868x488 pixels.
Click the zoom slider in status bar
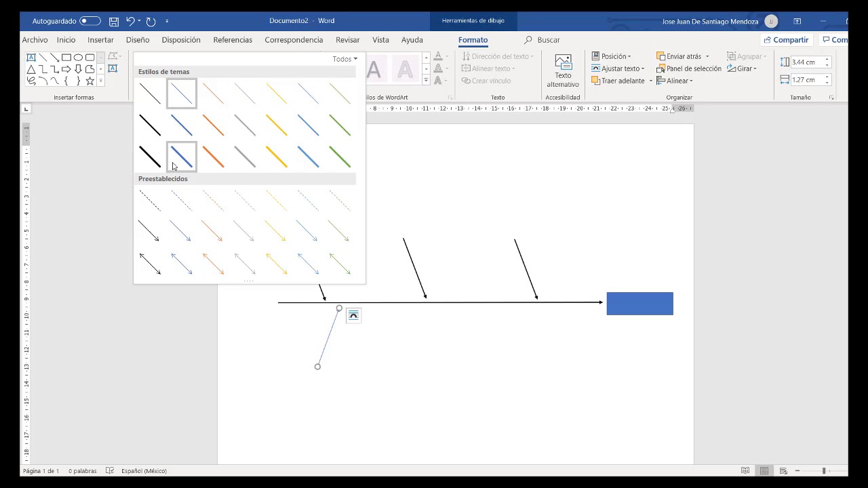pos(824,470)
